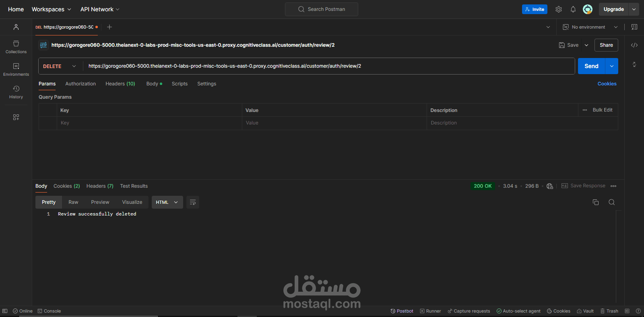Switch to the Headers (10) request tab
Image resolution: width=644 pixels, height=317 pixels.
tap(120, 84)
